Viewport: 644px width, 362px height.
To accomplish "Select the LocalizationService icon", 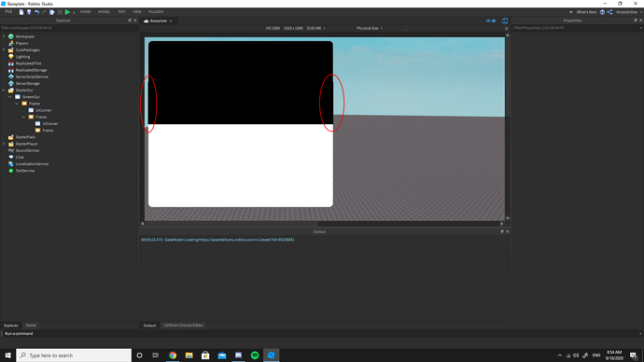I will [11, 164].
